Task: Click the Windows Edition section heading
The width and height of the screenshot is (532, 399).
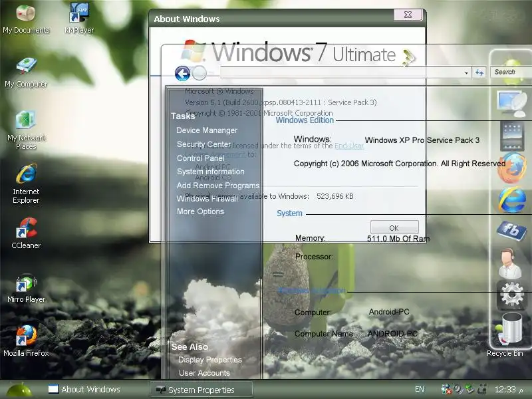Action: [305, 120]
